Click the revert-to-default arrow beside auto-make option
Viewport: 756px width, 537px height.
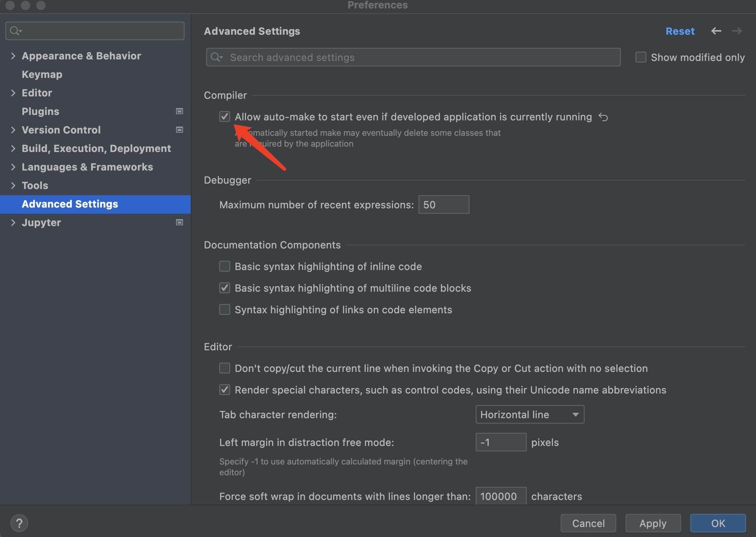click(603, 117)
